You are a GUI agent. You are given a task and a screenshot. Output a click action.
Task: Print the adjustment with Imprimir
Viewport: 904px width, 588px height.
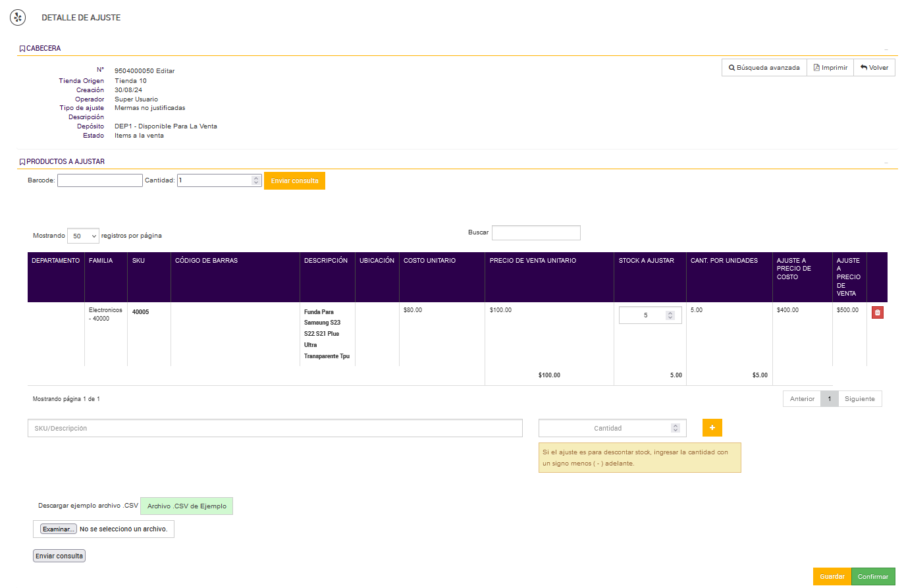[830, 68]
